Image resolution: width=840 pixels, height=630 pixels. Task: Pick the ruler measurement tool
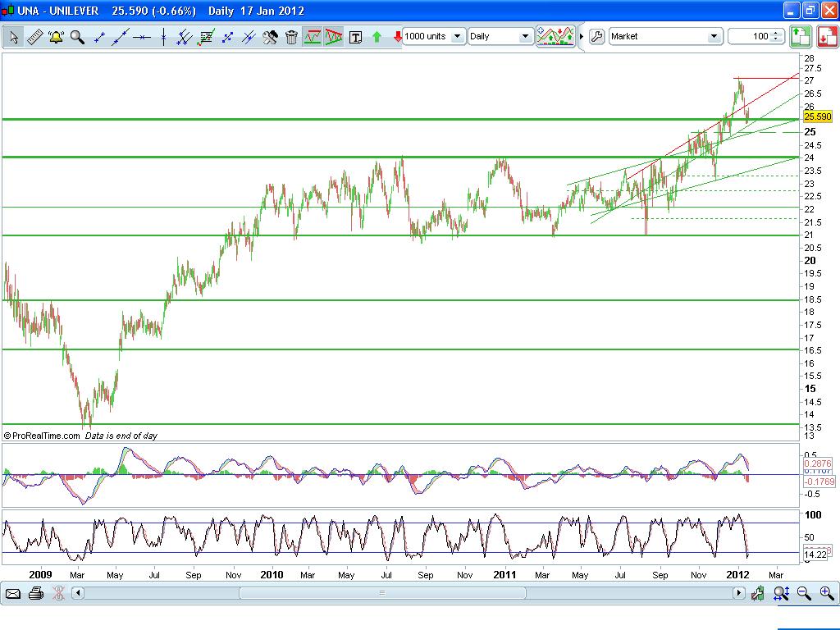click(34, 37)
